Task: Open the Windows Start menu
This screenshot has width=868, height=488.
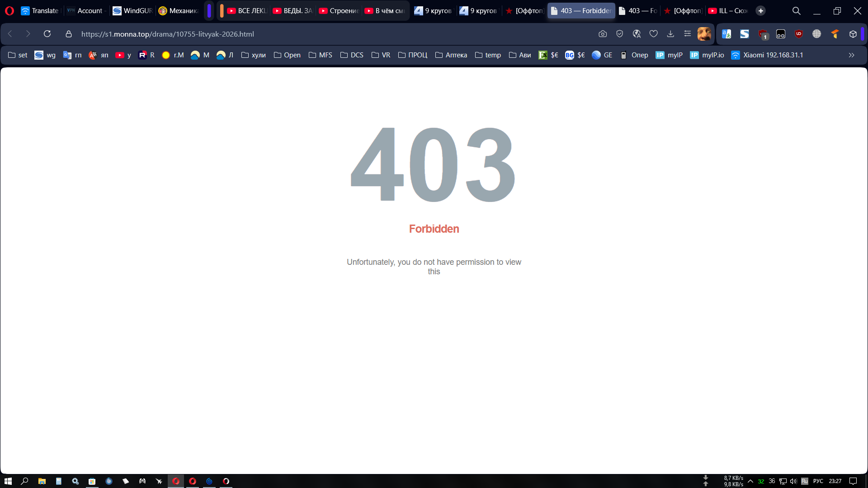Action: 8,481
